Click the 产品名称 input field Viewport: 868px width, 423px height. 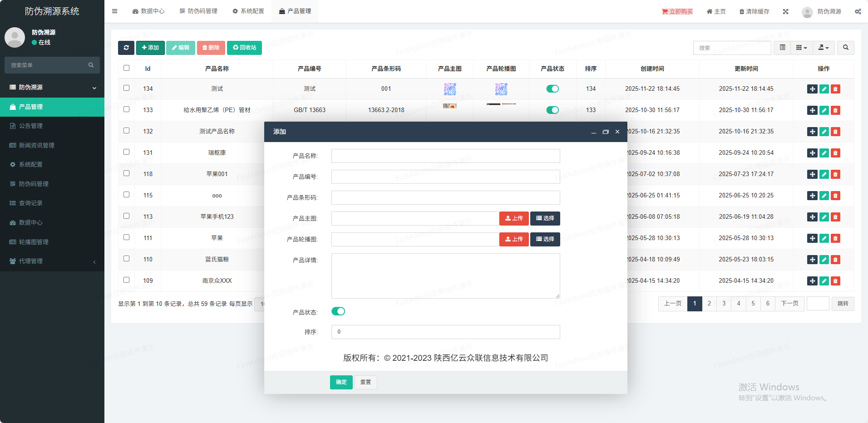(x=445, y=156)
